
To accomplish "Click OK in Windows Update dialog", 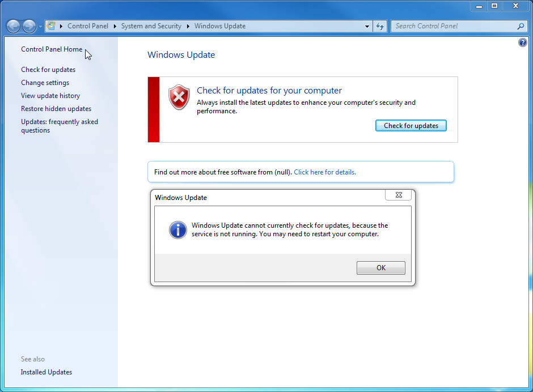I will coord(380,268).
